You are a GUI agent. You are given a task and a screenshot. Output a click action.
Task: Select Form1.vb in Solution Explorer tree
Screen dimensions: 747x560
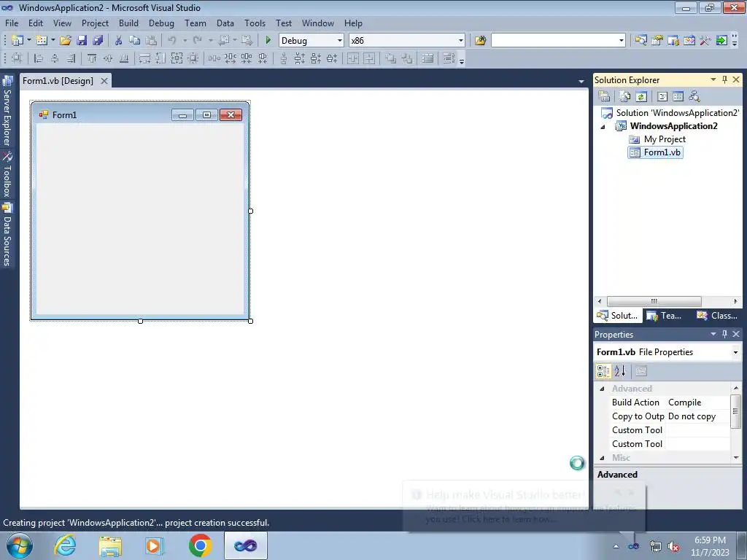656,152
